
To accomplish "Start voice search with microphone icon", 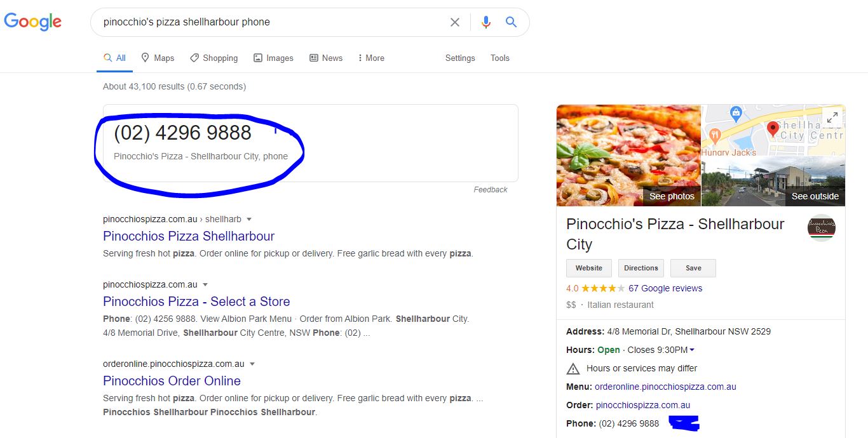I will tap(486, 22).
